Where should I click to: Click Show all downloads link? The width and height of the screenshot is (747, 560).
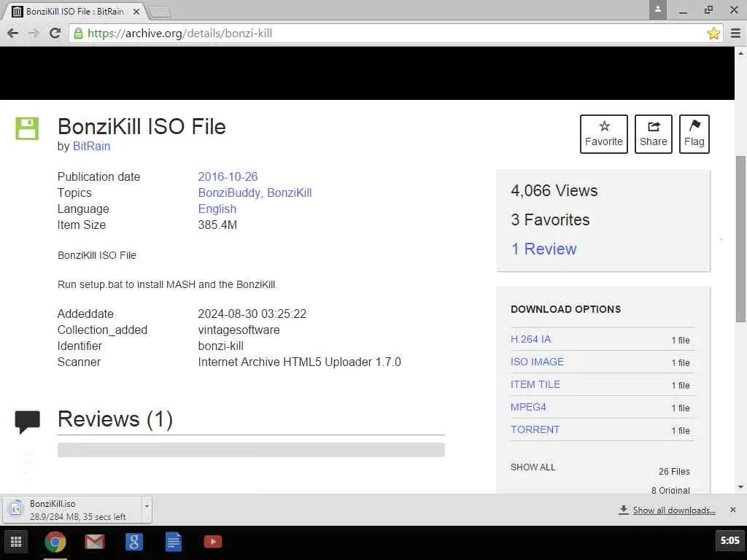pyautogui.click(x=673, y=510)
